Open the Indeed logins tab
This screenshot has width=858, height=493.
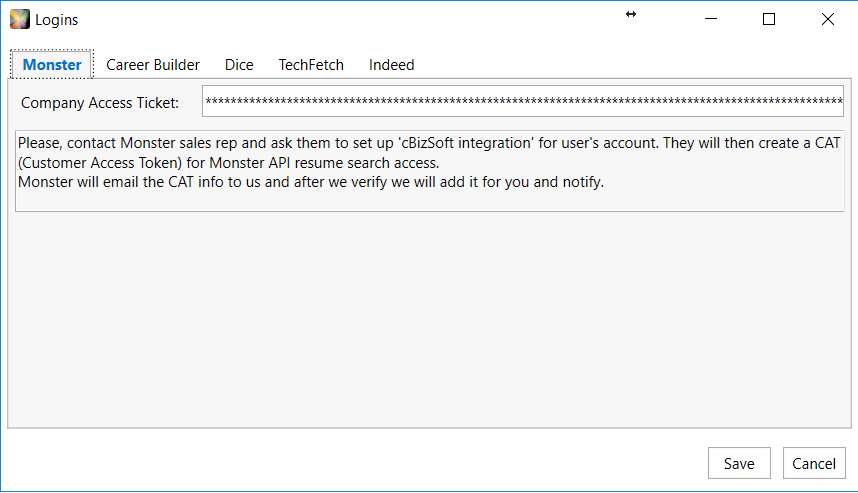click(391, 65)
